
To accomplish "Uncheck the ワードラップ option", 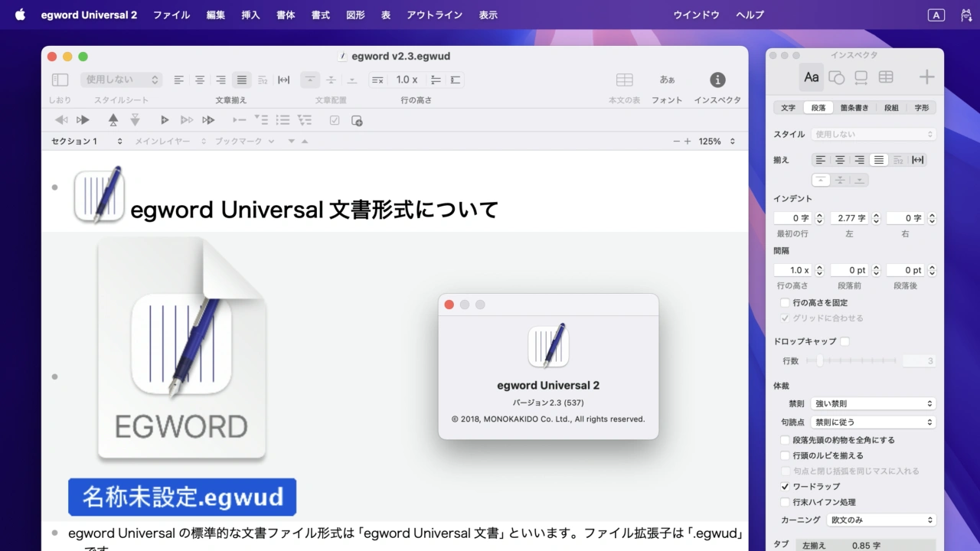I will (785, 487).
